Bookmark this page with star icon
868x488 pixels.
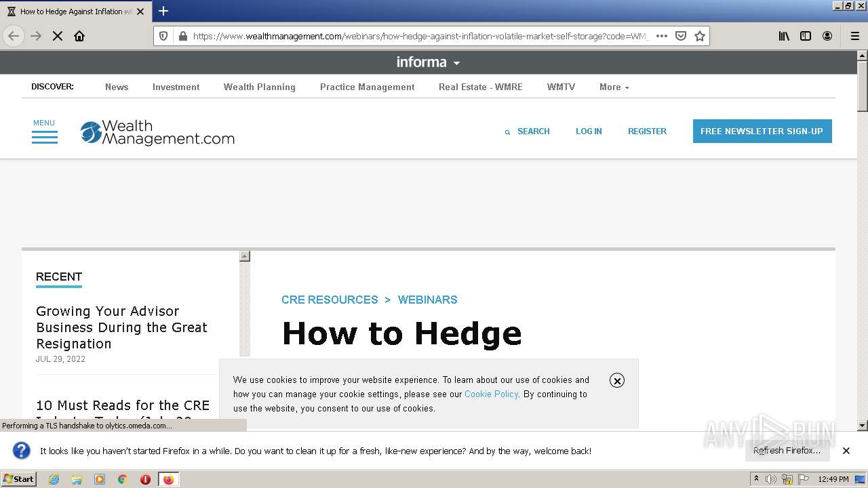700,36
